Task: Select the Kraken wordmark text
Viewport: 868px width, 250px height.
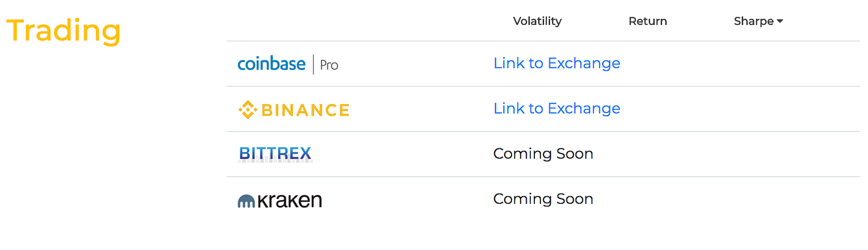Action: 290,201
